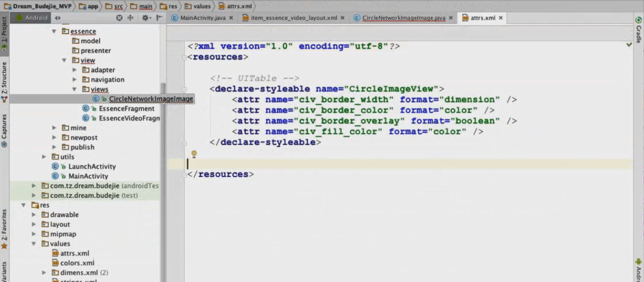Click the scroll from source target icon
The width and height of the screenshot is (644, 282).
(119, 18)
